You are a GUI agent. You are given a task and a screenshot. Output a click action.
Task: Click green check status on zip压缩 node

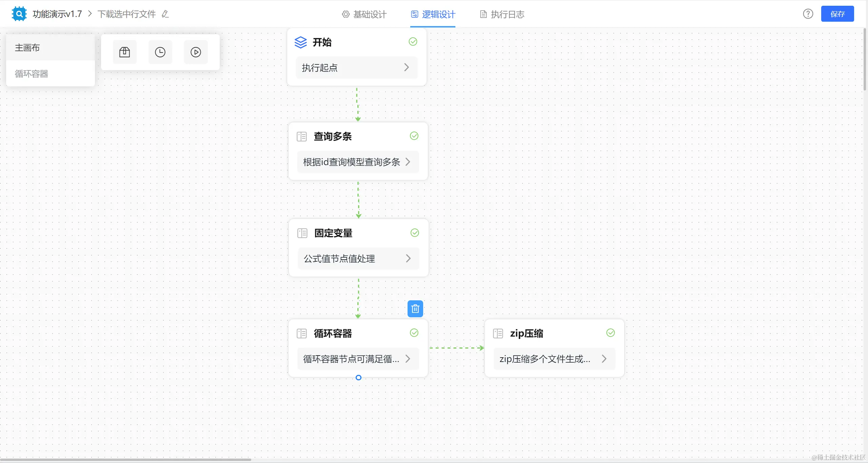(610, 333)
